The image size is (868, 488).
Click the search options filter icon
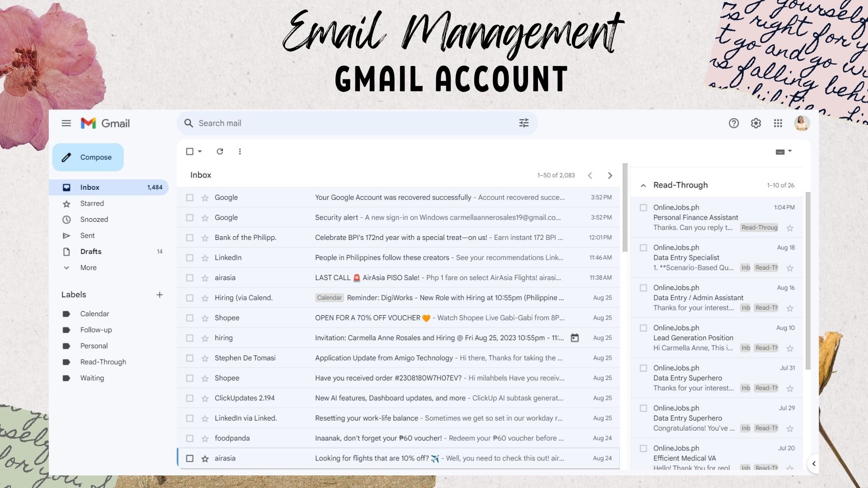[524, 123]
